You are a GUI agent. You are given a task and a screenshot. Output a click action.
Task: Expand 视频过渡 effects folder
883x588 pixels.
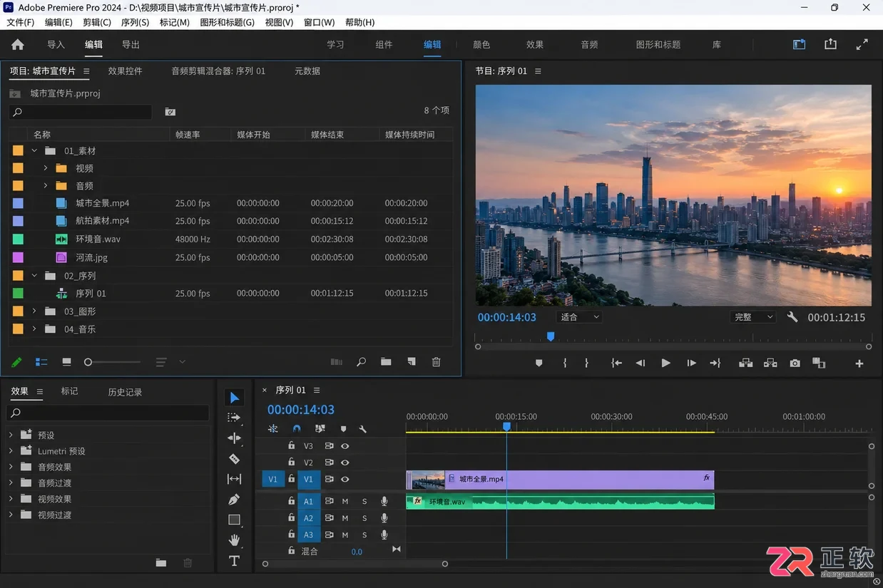(x=11, y=515)
